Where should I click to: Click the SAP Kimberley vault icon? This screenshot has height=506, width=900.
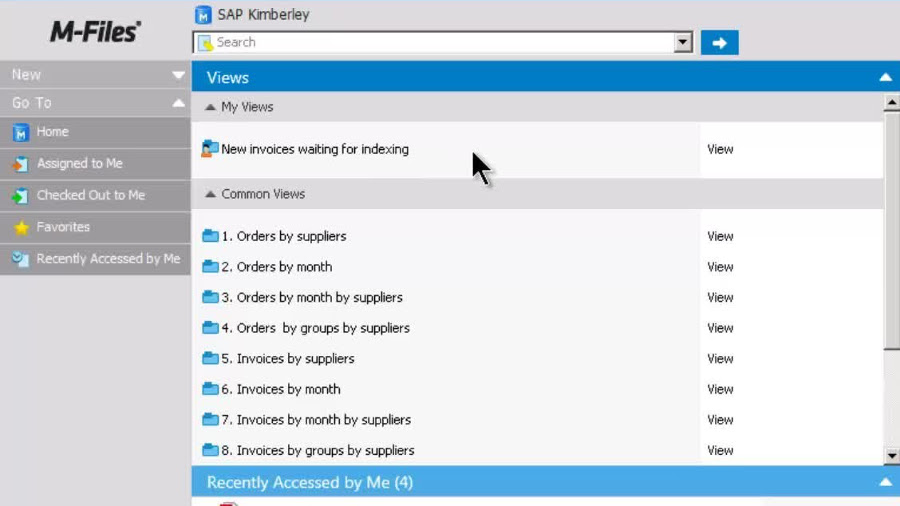[x=203, y=15]
